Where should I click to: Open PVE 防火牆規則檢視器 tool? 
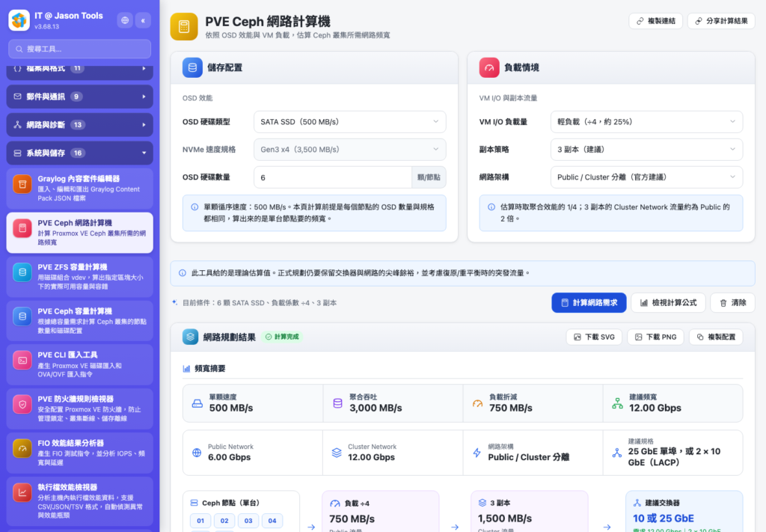[x=79, y=409]
